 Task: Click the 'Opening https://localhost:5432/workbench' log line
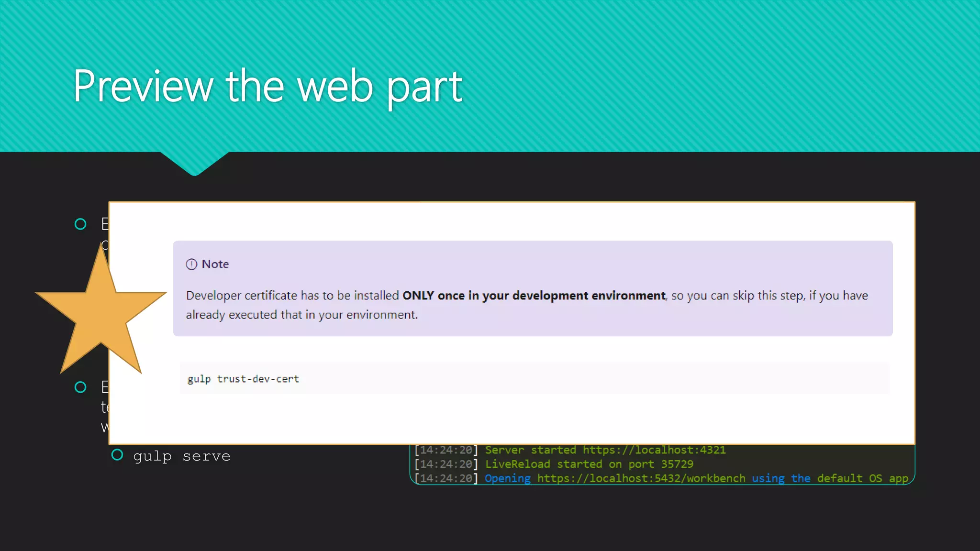click(x=661, y=478)
